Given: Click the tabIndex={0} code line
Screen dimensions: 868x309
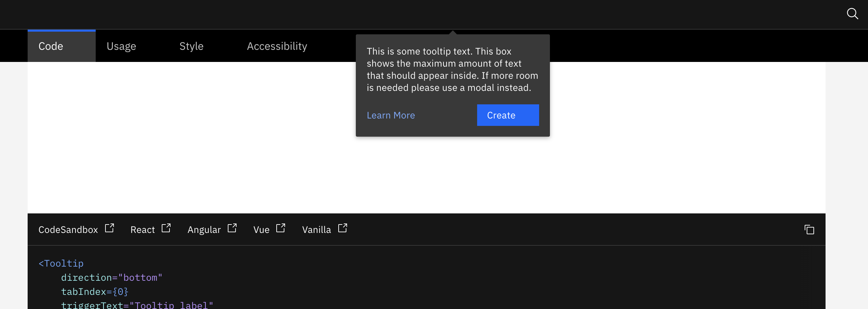Looking at the screenshot, I should tap(95, 291).
